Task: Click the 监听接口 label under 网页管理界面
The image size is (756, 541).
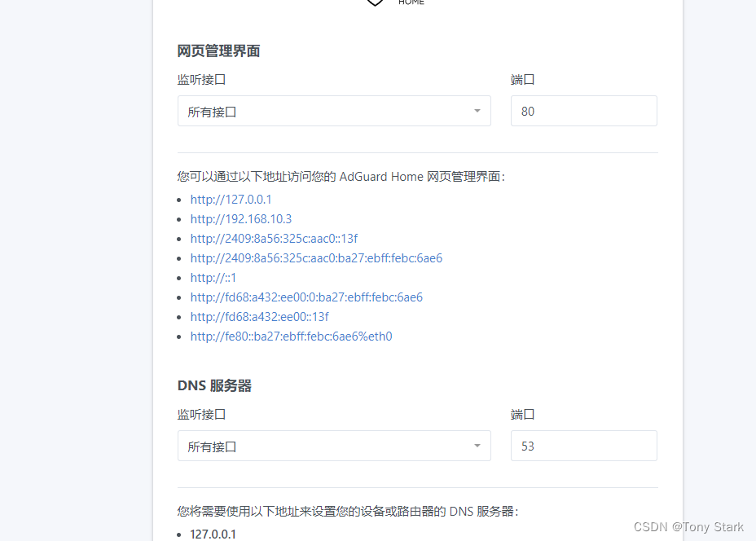Action: [x=201, y=80]
